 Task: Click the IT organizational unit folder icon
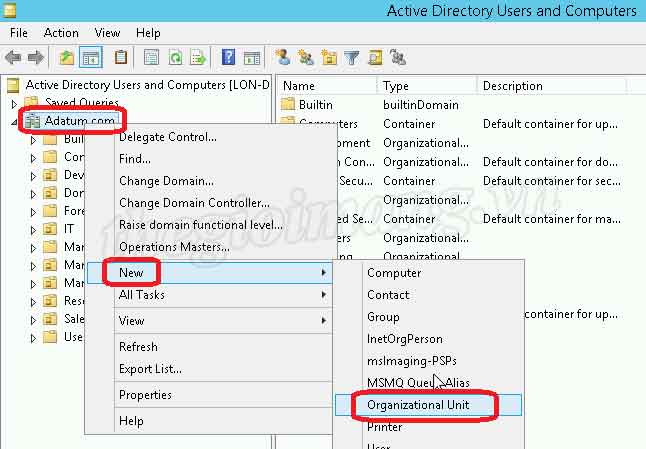[x=50, y=229]
